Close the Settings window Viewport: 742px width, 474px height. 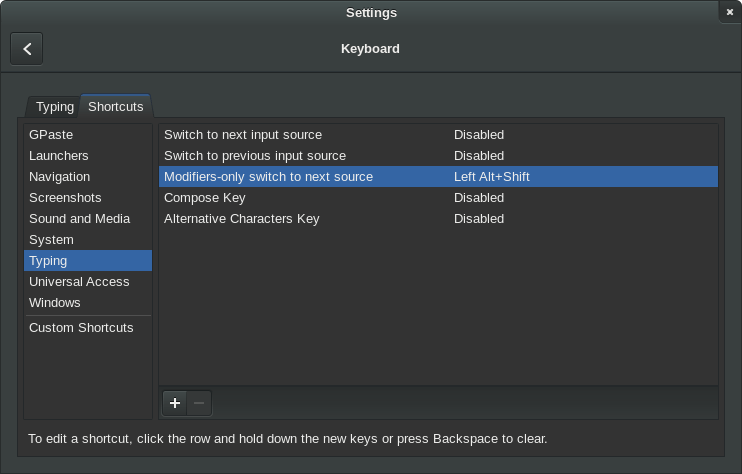[x=730, y=12]
